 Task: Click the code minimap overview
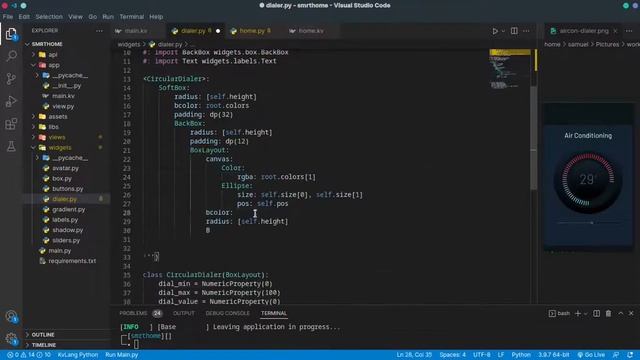point(509,69)
